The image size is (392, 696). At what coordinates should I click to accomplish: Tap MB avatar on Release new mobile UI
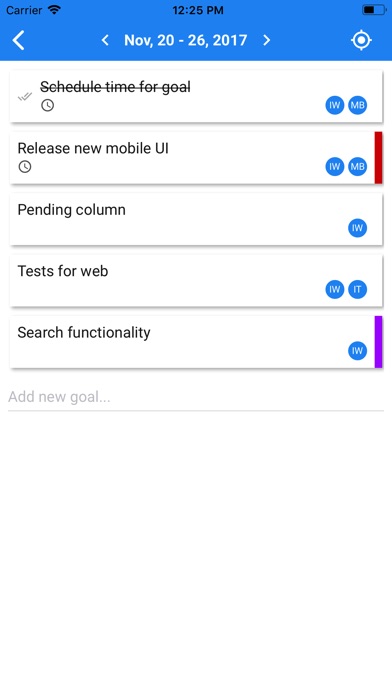tap(357, 166)
